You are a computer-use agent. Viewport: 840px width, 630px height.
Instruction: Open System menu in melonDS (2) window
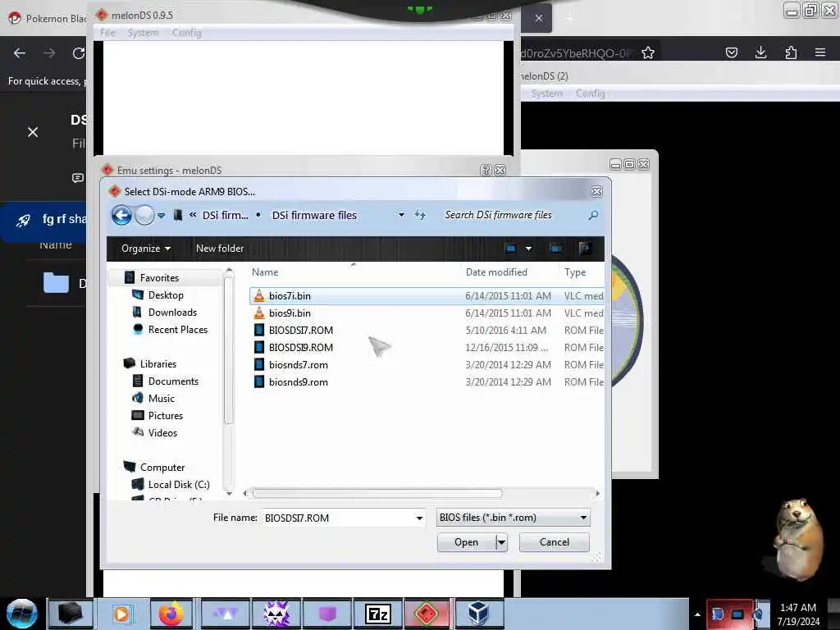pyautogui.click(x=546, y=94)
